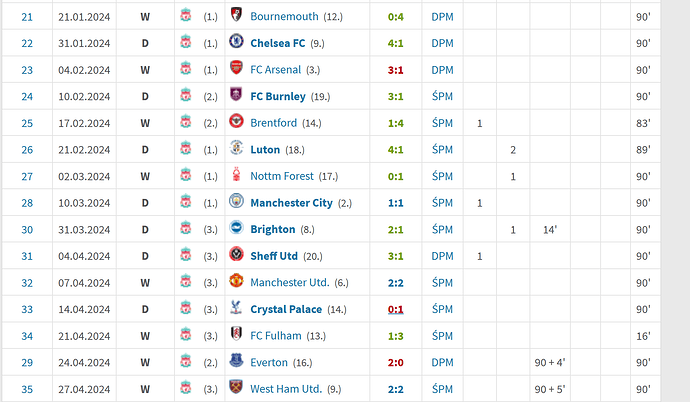This screenshot has height=402, width=690.
Task: Click the FC Arsenal crest icon
Action: click(236, 68)
